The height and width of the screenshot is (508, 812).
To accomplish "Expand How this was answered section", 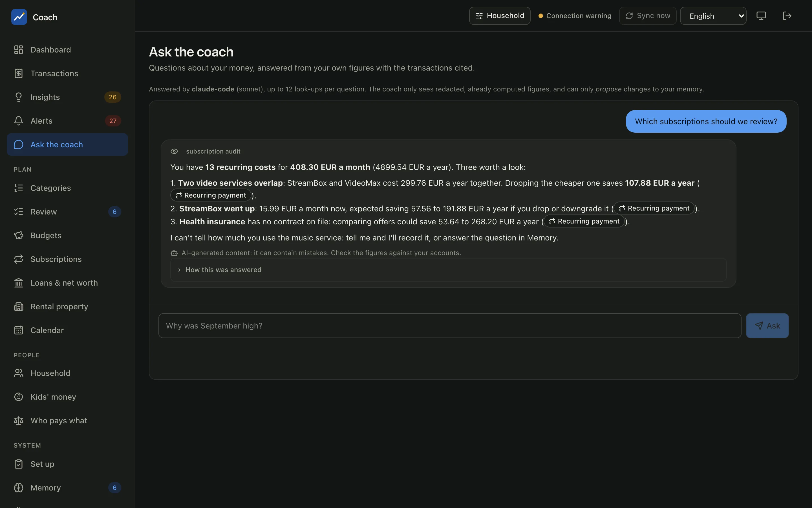I will coord(448,270).
